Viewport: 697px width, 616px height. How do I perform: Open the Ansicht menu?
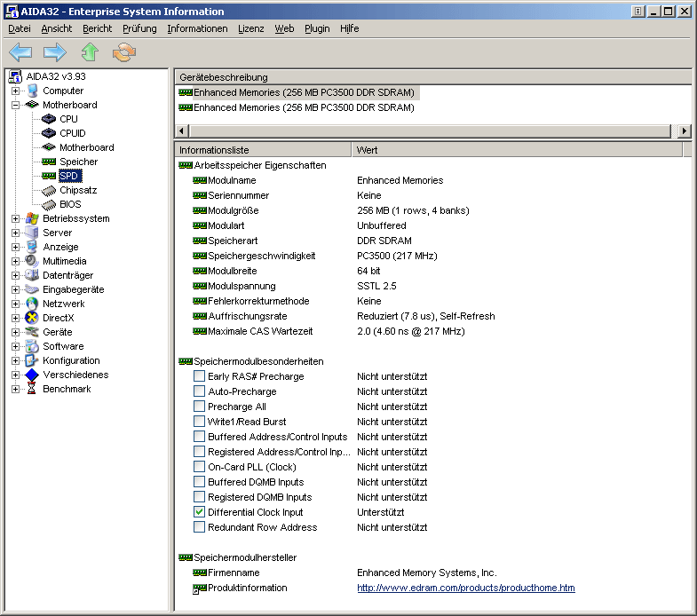57,28
